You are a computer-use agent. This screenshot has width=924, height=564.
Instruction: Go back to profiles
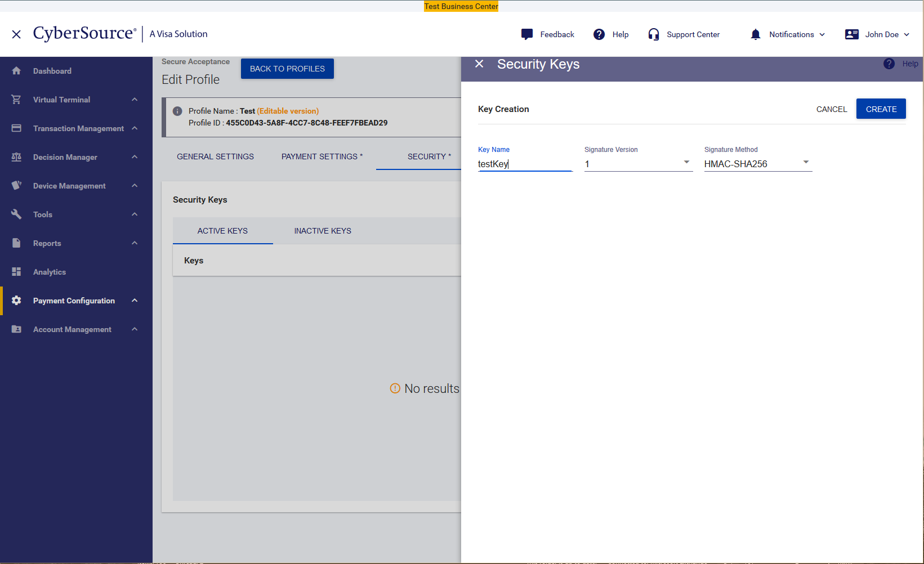click(287, 69)
